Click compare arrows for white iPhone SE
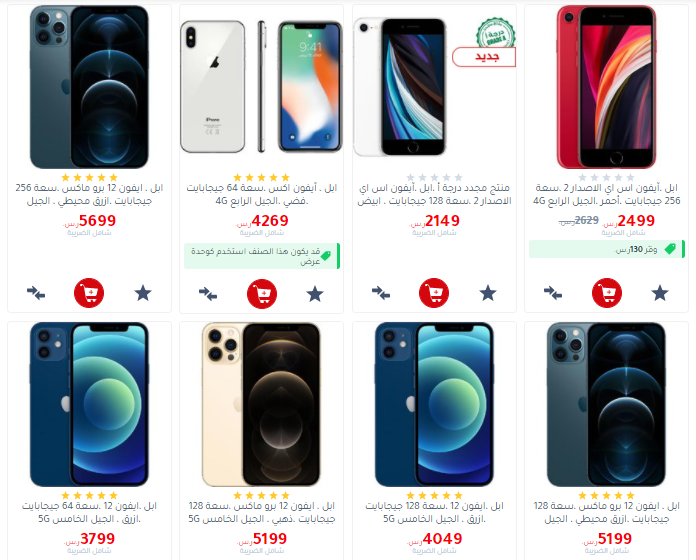696x560 pixels. click(x=381, y=293)
